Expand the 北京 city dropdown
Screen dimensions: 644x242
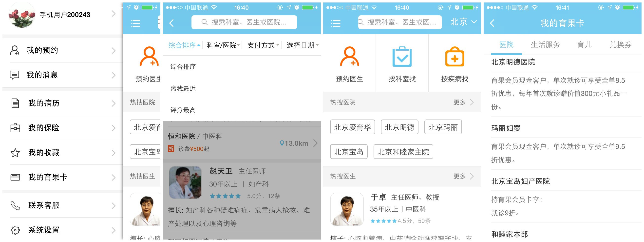click(x=463, y=22)
